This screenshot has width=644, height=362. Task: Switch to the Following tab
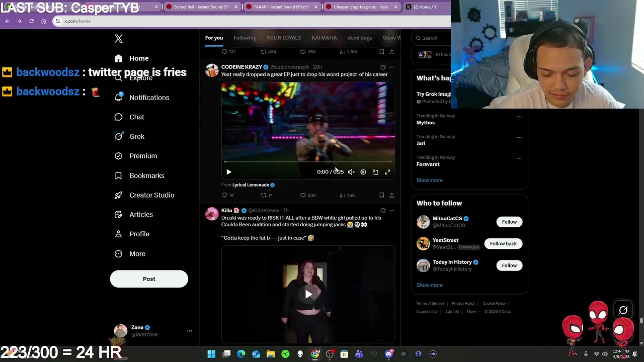pos(245,38)
